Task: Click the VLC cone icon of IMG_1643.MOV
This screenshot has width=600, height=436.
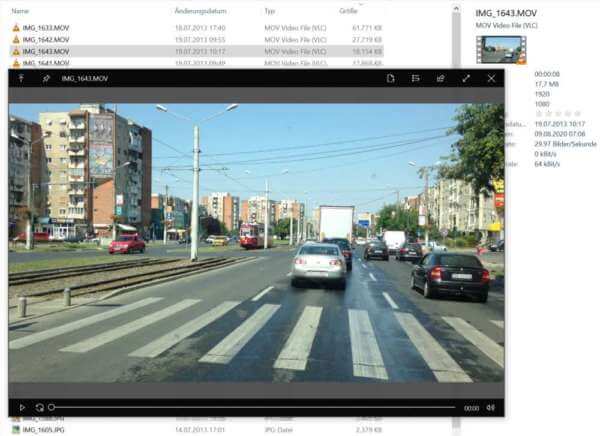Action: point(15,51)
